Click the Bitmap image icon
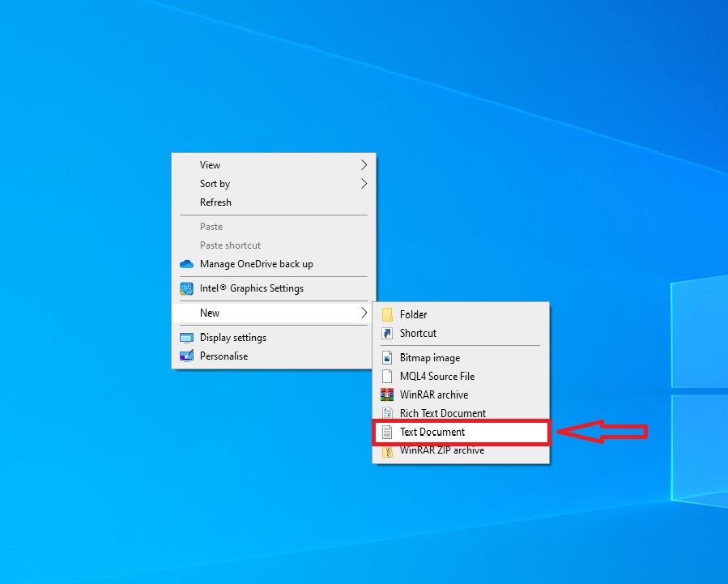The width and height of the screenshot is (728, 584). [387, 357]
